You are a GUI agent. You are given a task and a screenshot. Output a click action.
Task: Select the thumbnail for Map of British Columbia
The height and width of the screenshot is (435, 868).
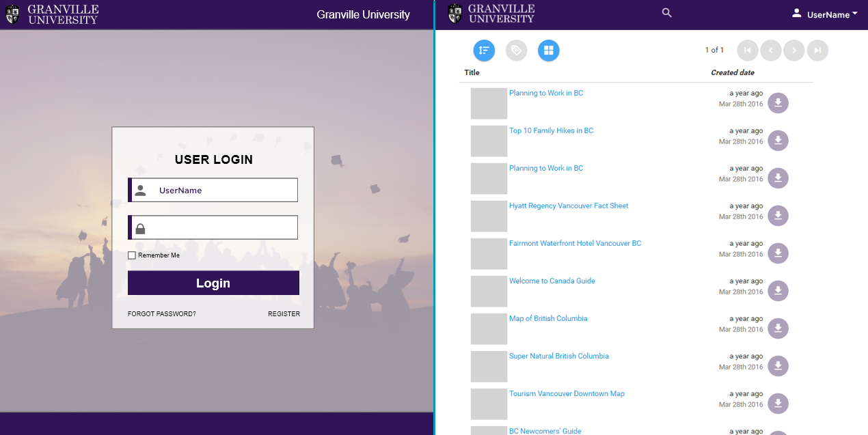tap(489, 329)
